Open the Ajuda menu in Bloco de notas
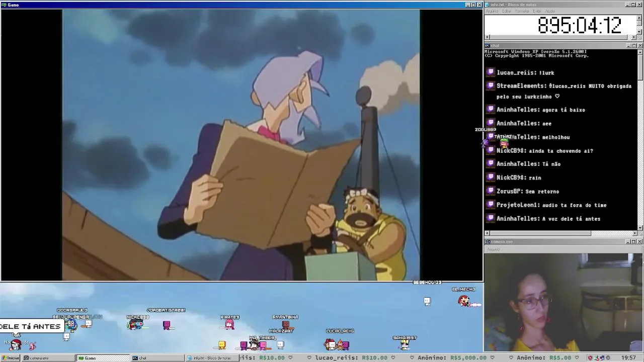 550,11
